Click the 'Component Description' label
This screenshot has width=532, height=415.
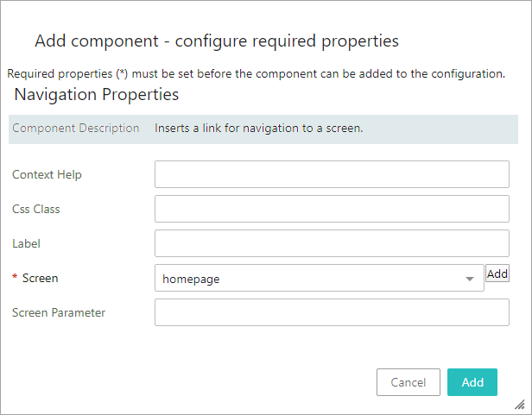[x=76, y=128]
